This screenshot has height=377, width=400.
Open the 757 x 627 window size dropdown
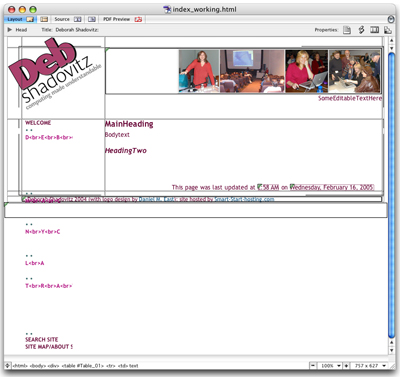pos(370,366)
